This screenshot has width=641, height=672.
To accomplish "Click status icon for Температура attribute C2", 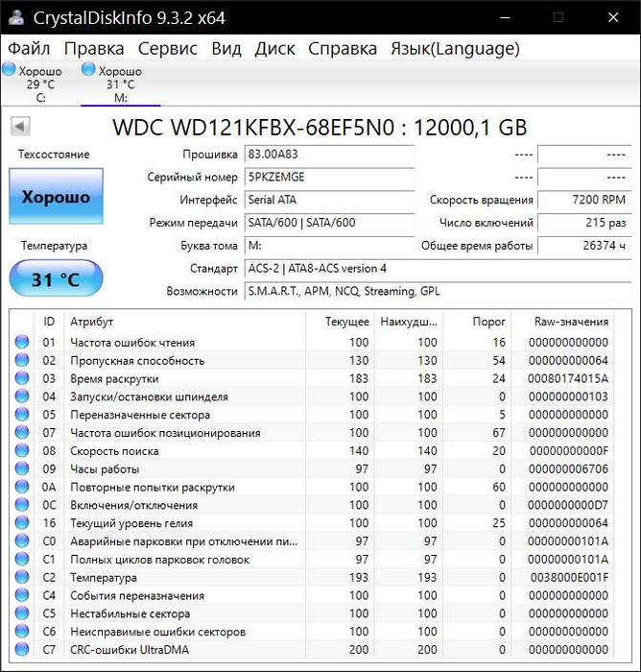I will (x=22, y=577).
